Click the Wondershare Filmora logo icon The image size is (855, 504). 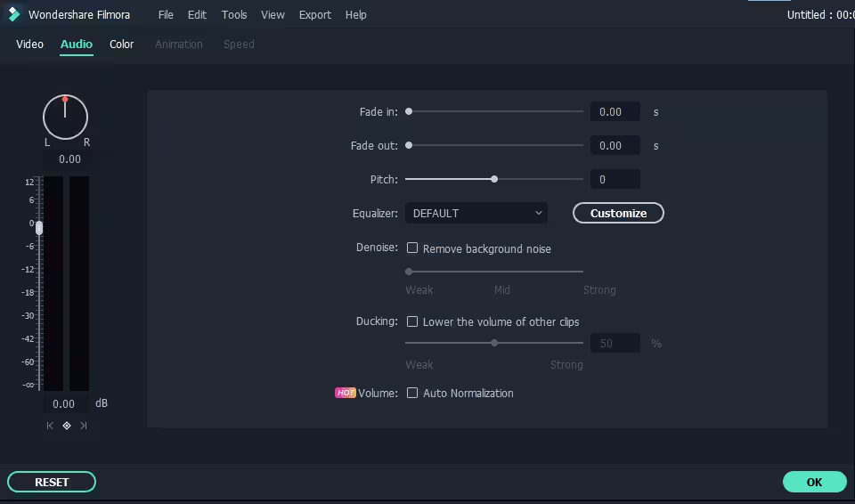[x=13, y=14]
